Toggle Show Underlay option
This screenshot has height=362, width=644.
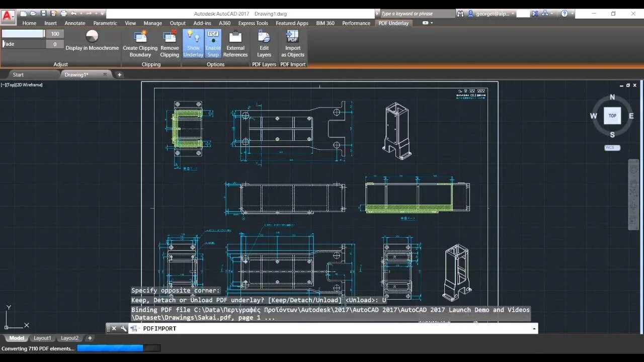193,44
